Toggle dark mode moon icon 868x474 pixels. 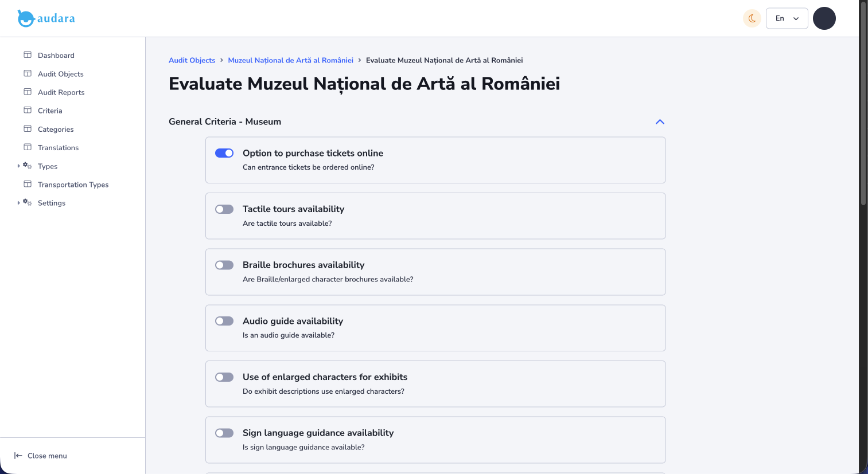coord(752,18)
